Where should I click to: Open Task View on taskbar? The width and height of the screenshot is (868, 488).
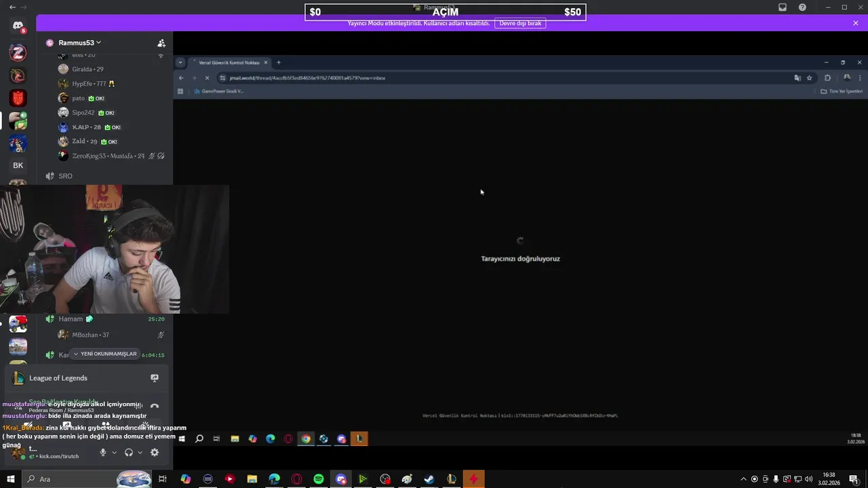tap(163, 479)
